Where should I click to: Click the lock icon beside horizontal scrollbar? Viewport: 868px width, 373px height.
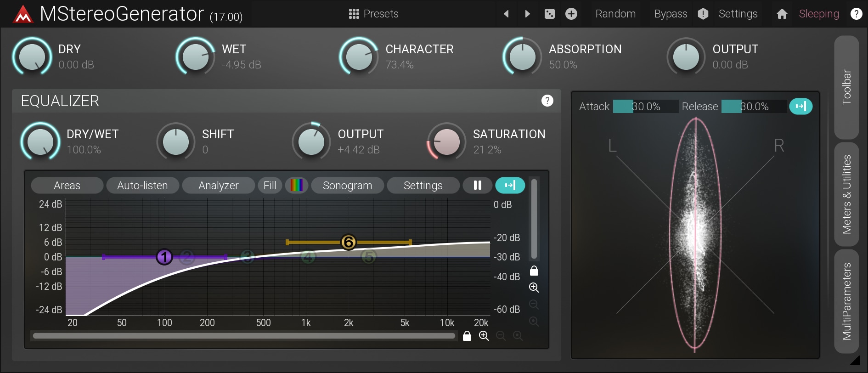pos(467,336)
